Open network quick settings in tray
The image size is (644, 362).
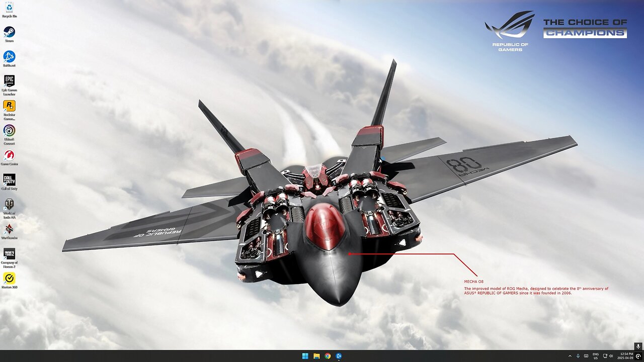pyautogui.click(x=605, y=356)
